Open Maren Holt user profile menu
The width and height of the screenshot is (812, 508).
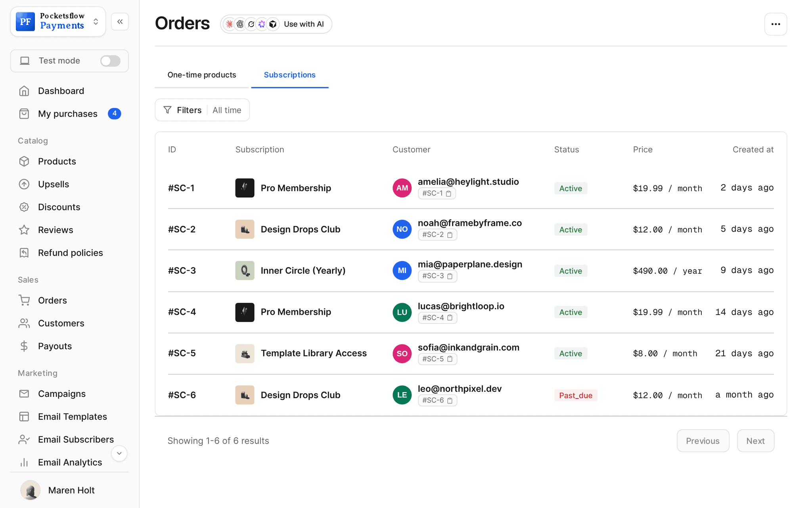tap(58, 490)
